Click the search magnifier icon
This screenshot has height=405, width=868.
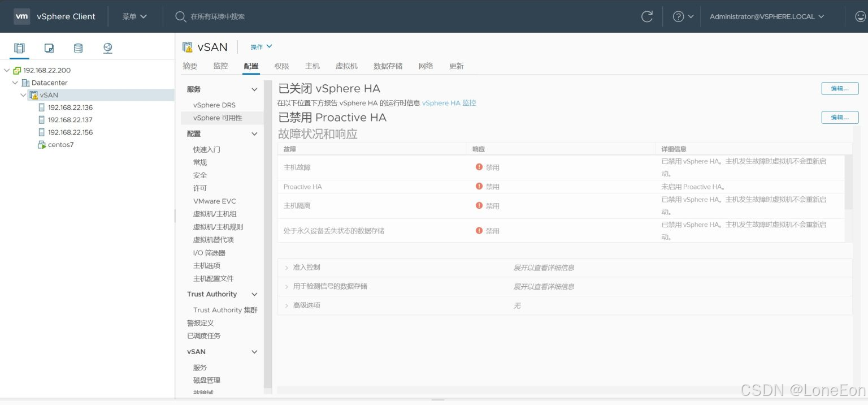(x=180, y=16)
